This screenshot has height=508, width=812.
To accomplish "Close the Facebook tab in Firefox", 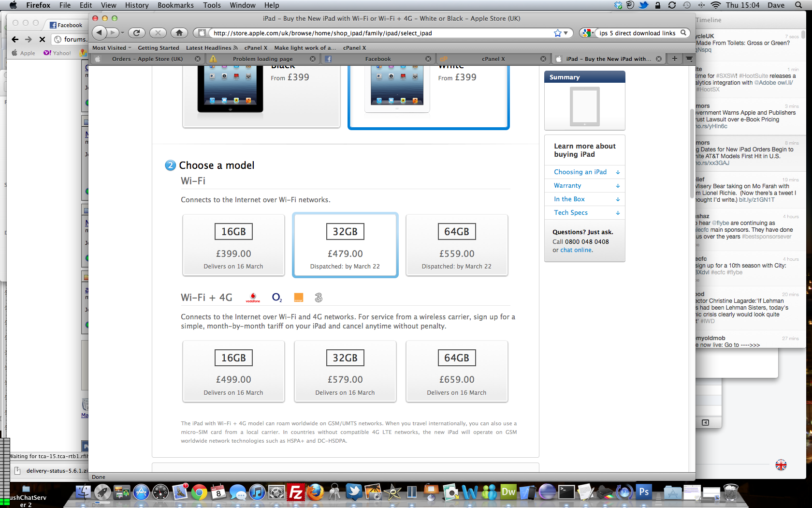I will coord(428,59).
